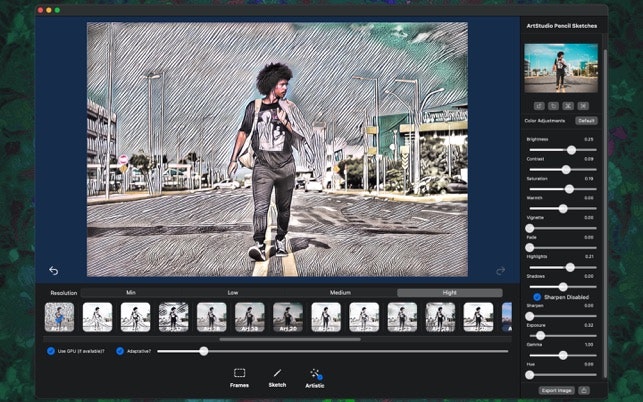Image resolution: width=643 pixels, height=402 pixels.
Task: Select the Art 25 style thumbnail
Action: point(479,317)
